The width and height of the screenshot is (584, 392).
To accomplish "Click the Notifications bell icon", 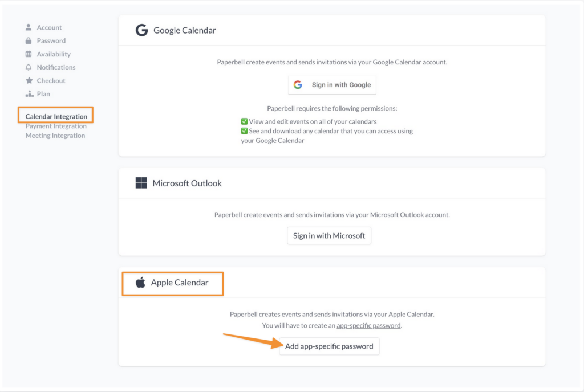I will pos(29,67).
